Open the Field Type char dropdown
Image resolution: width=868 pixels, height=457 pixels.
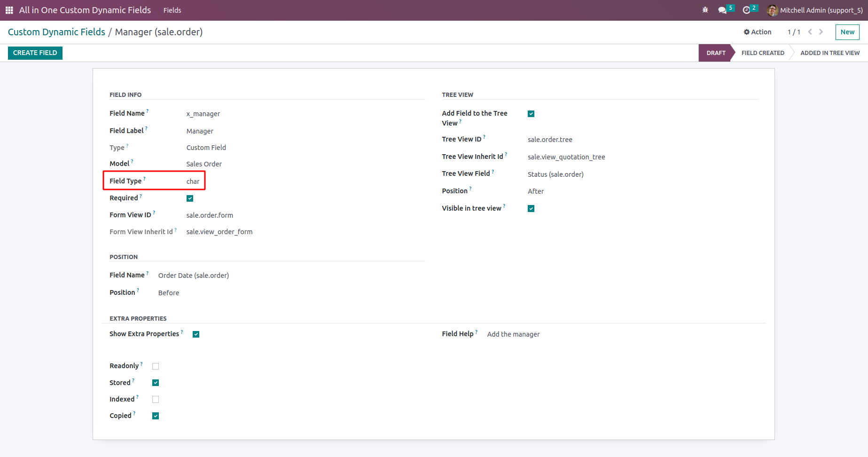193,181
